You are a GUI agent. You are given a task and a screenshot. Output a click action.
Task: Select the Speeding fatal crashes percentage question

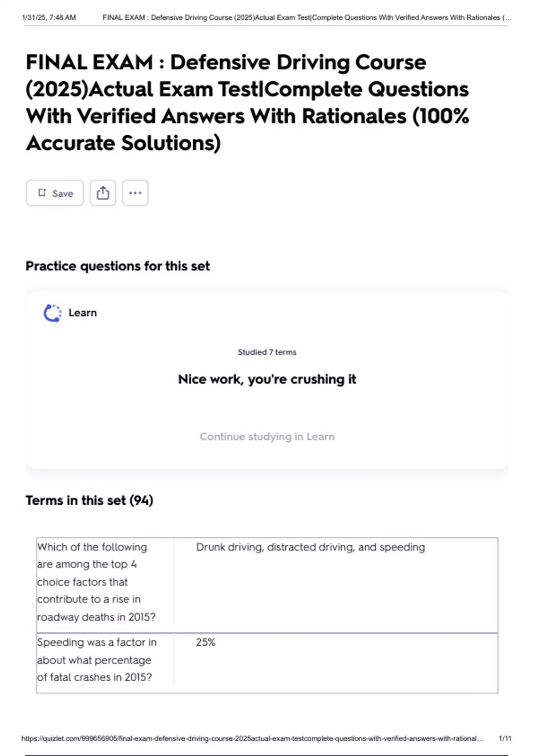point(97,659)
